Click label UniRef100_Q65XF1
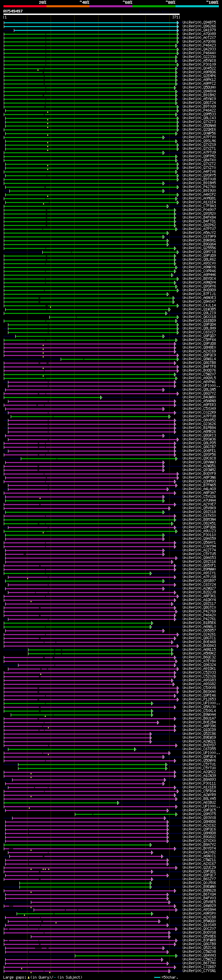This screenshot has width=222, height=980. tap(199, 566)
